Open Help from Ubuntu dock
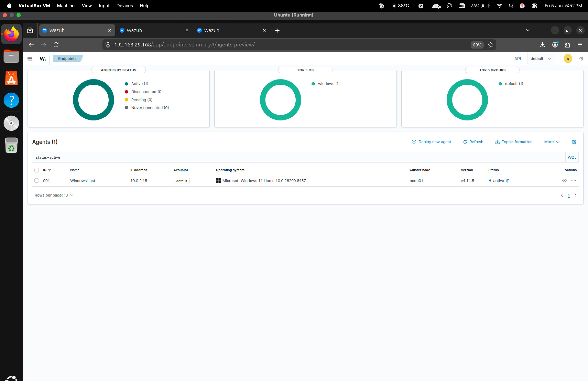Image resolution: width=588 pixels, height=381 pixels. pos(11,100)
